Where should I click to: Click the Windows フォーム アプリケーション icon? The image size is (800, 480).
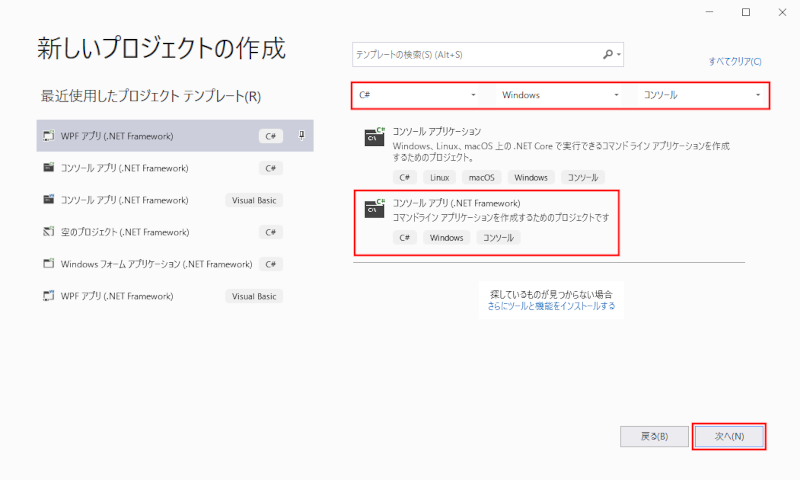[x=48, y=264]
